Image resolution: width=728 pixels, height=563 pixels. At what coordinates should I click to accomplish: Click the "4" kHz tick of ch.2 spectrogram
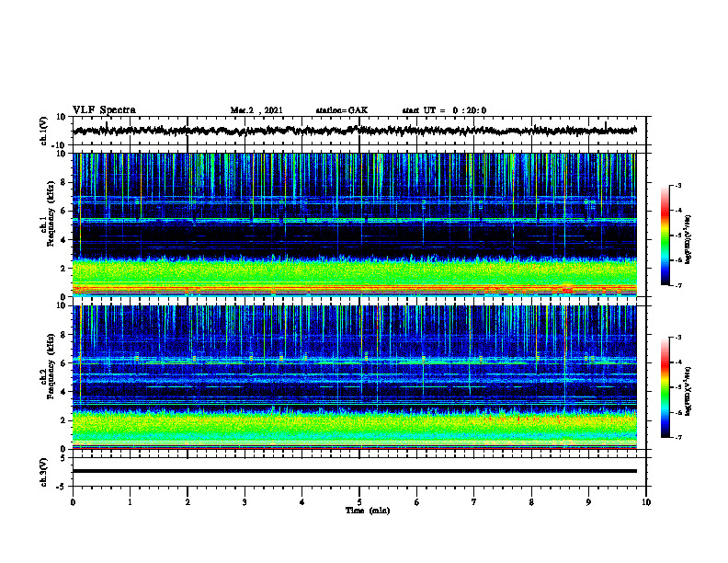tap(64, 392)
